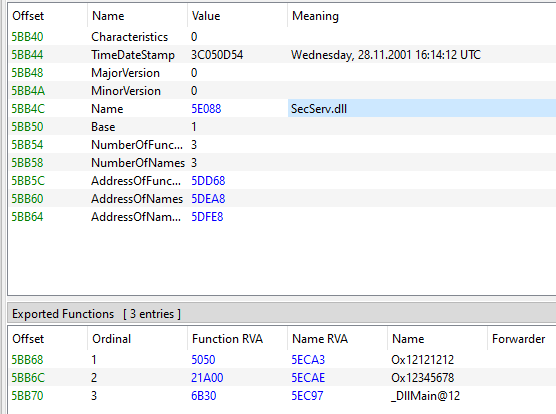The image size is (556, 414).
Task: Select the SecServ.dll meaning cell
Action: tap(422, 108)
